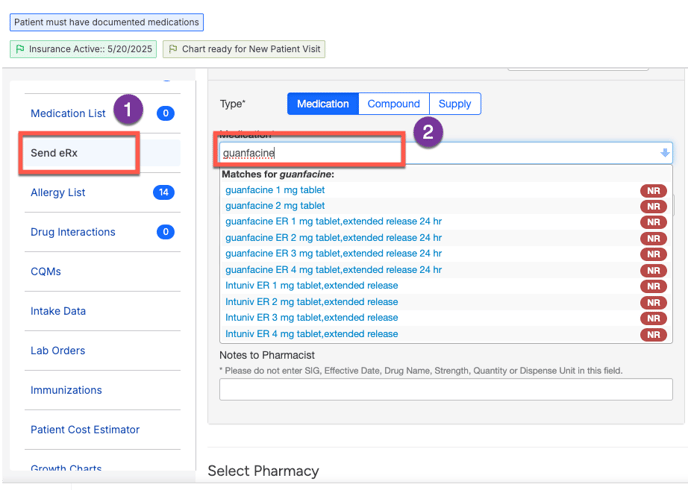
Task: Open Send eRx in sidebar
Action: [x=54, y=153]
